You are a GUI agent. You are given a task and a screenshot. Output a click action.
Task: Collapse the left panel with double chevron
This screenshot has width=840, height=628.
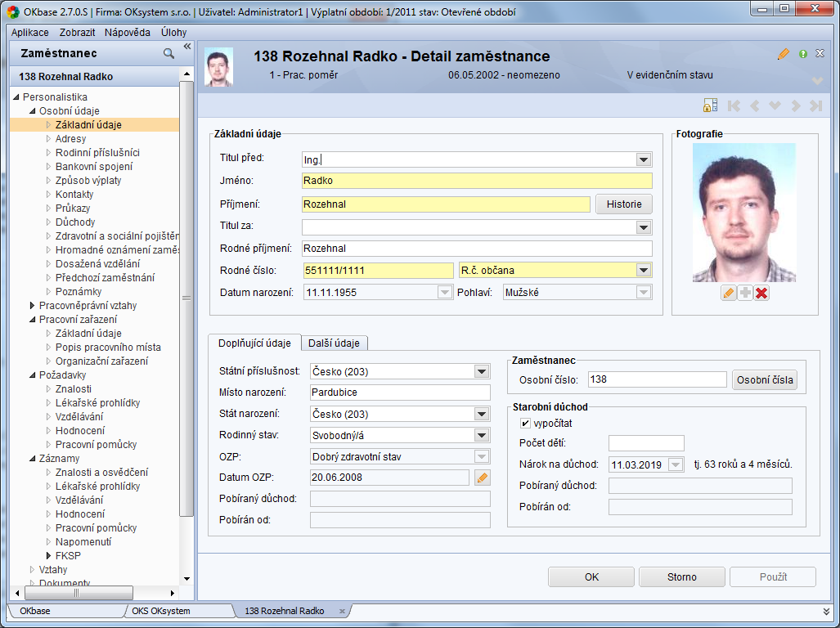(187, 47)
